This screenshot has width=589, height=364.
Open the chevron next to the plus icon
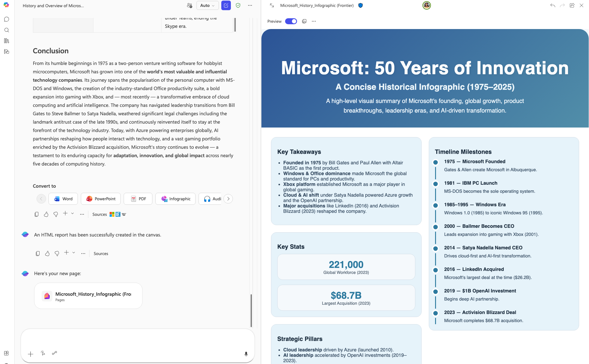72,213
